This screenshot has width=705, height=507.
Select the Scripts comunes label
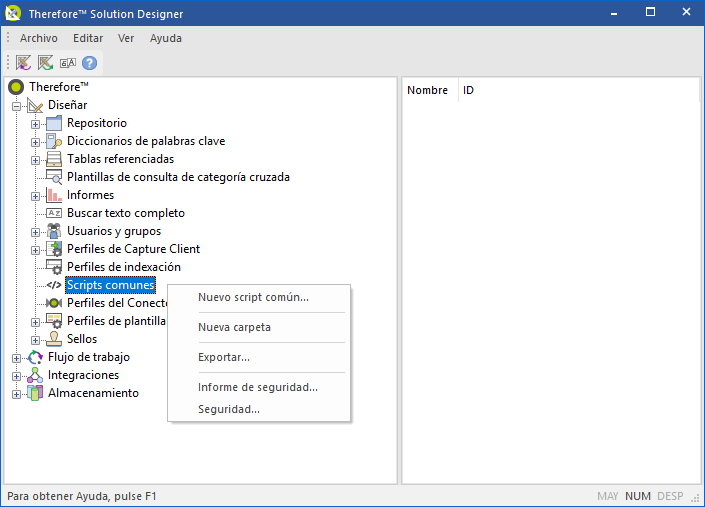coord(111,285)
